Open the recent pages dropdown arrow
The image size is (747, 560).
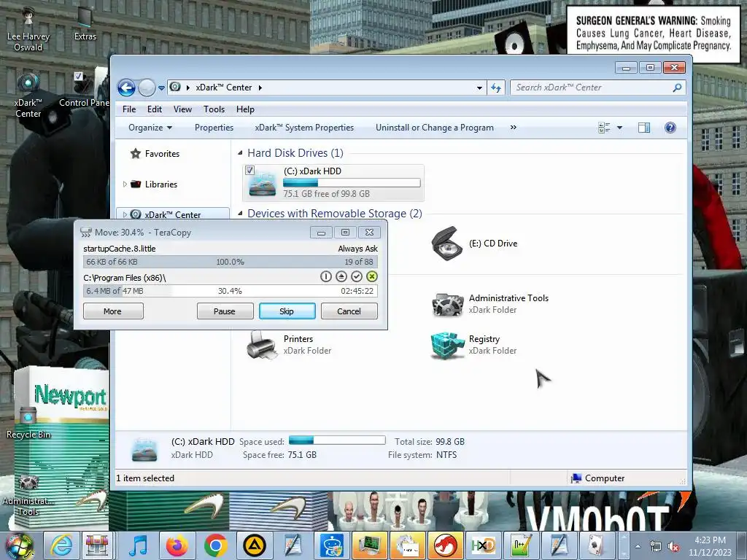tap(161, 87)
